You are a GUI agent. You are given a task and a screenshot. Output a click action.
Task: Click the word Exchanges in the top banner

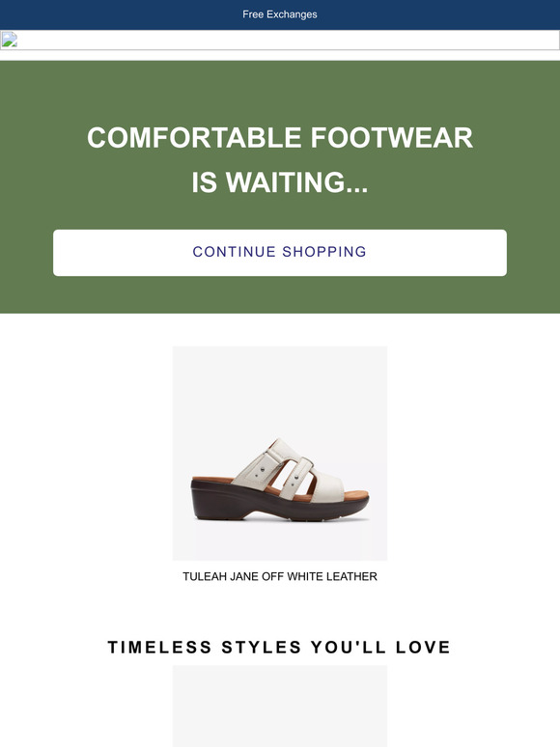point(292,14)
